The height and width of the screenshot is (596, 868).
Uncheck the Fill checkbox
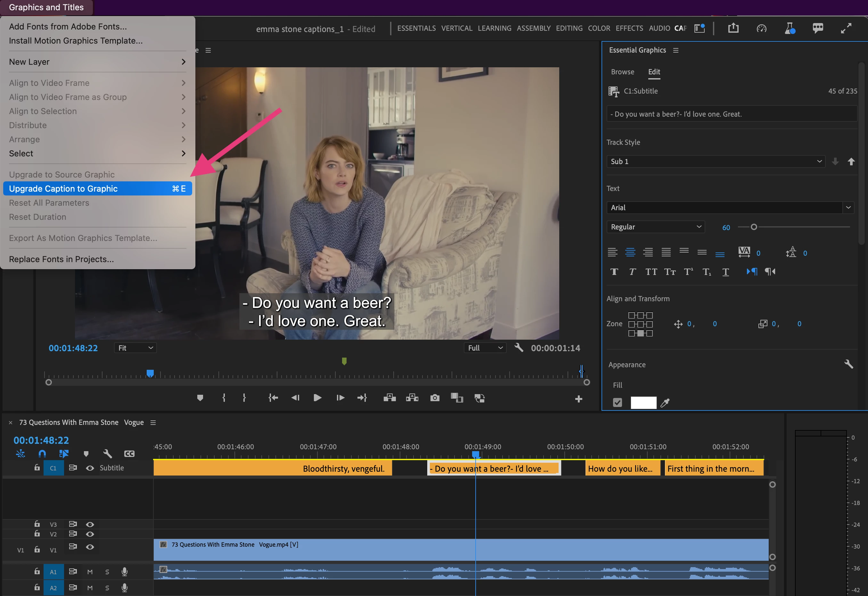618,402
